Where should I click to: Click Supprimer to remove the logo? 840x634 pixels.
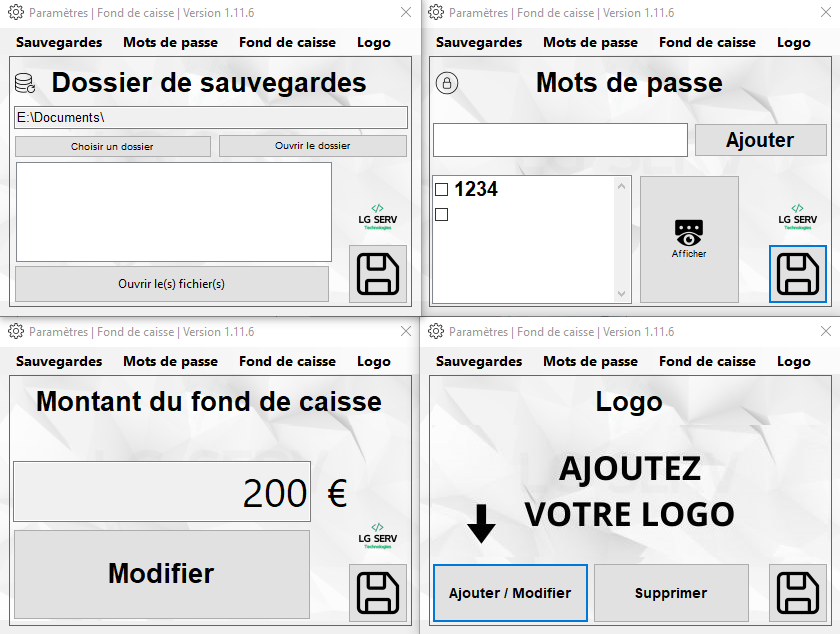coord(670,592)
